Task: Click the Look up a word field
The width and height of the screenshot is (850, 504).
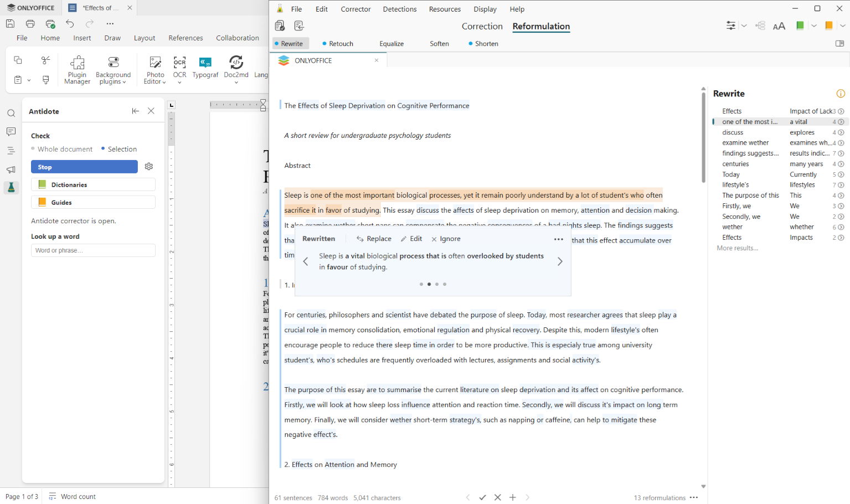Action: click(93, 250)
